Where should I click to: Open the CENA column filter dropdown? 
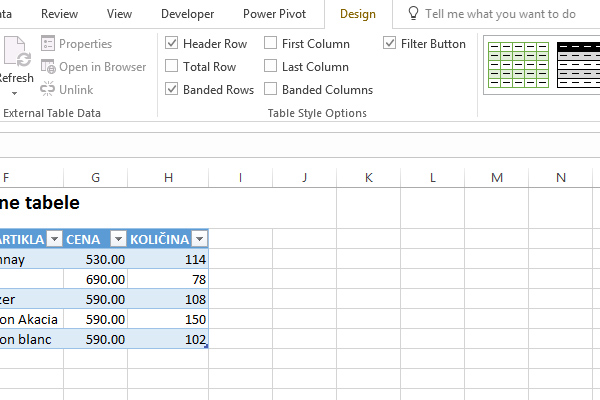(x=118, y=239)
